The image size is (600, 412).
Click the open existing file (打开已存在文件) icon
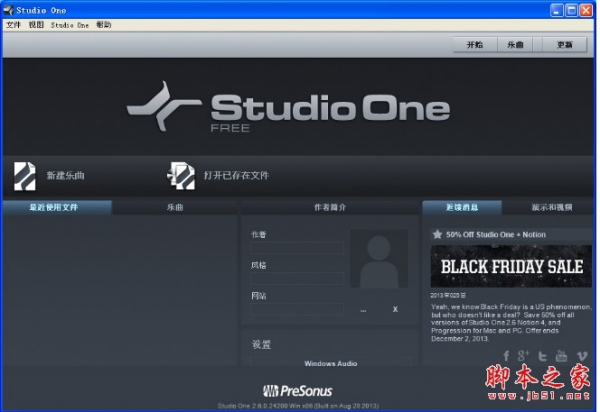[x=181, y=176]
